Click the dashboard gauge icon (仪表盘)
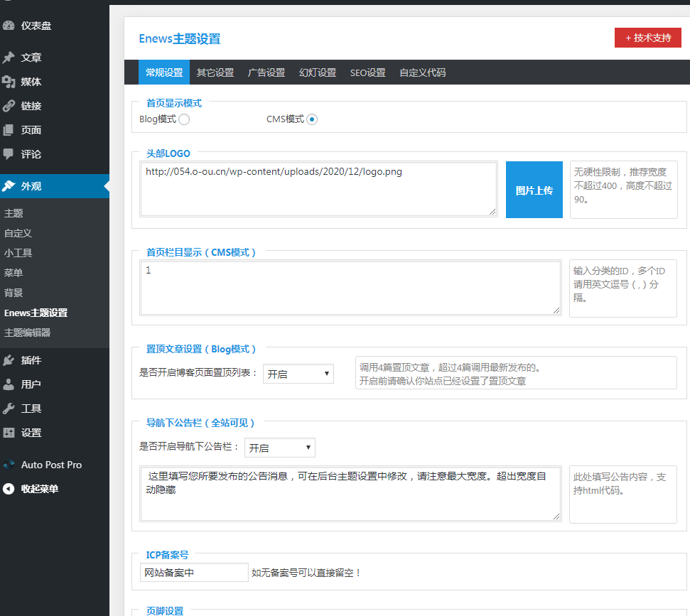The image size is (690, 616). tap(9, 26)
